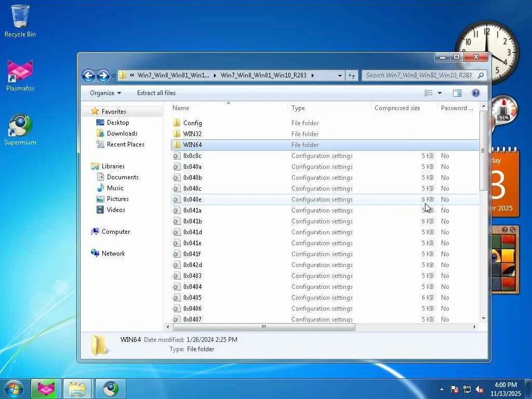Select the 0x040e configuration file
532x399 pixels.
click(192, 199)
